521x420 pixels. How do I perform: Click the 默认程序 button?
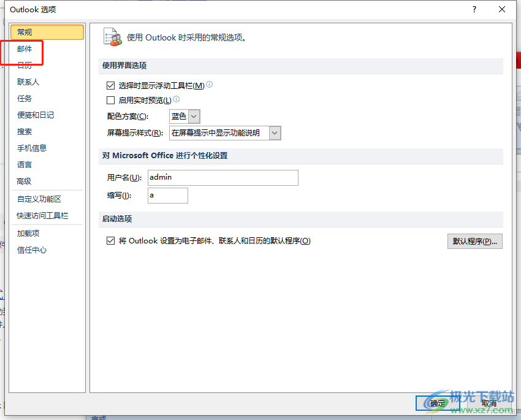pyautogui.click(x=475, y=241)
